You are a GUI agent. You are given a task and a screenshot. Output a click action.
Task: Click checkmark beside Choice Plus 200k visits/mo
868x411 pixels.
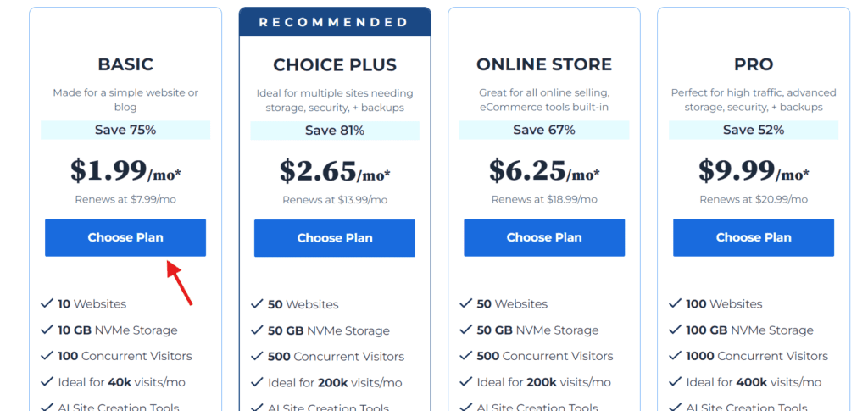click(256, 383)
